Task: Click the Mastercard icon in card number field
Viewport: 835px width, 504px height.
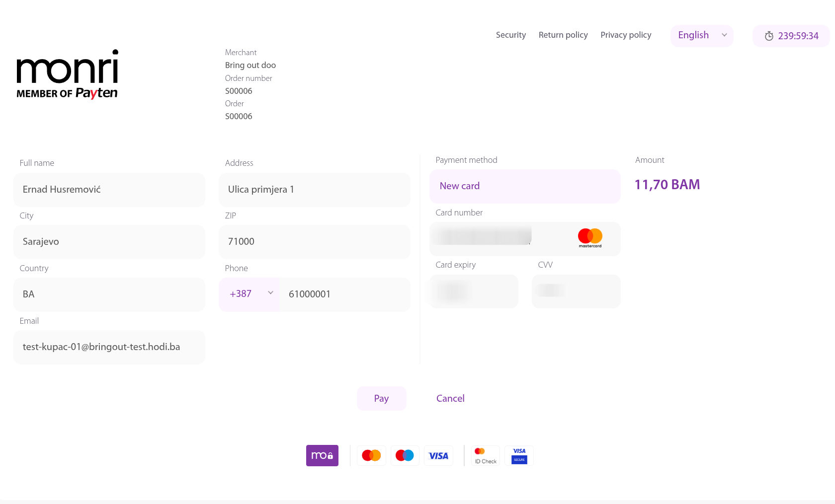Action: coord(590,238)
